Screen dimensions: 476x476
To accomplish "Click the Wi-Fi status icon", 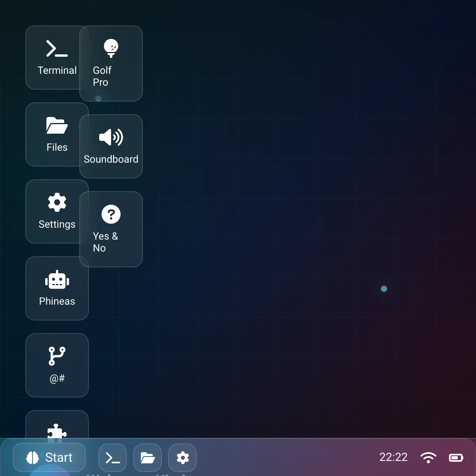I will click(428, 458).
